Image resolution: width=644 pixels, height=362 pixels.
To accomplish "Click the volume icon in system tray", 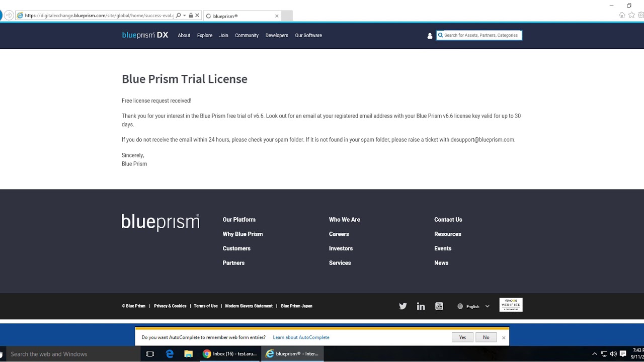I will [x=613, y=354].
